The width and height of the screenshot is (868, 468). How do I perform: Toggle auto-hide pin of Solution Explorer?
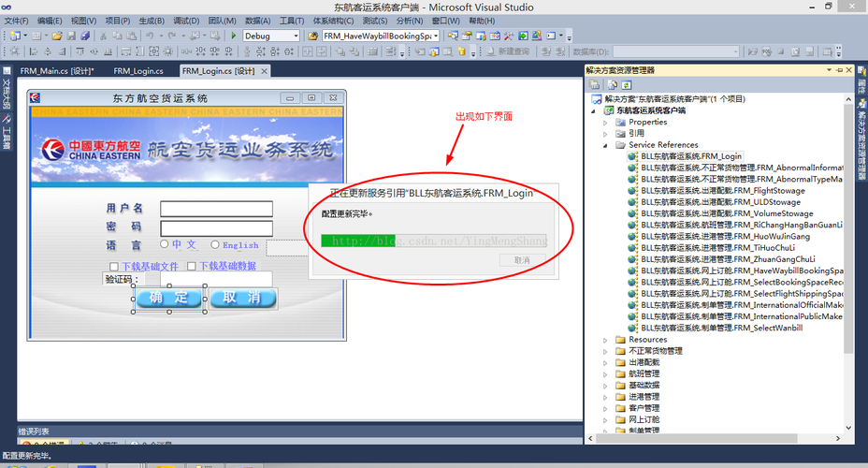click(x=839, y=70)
